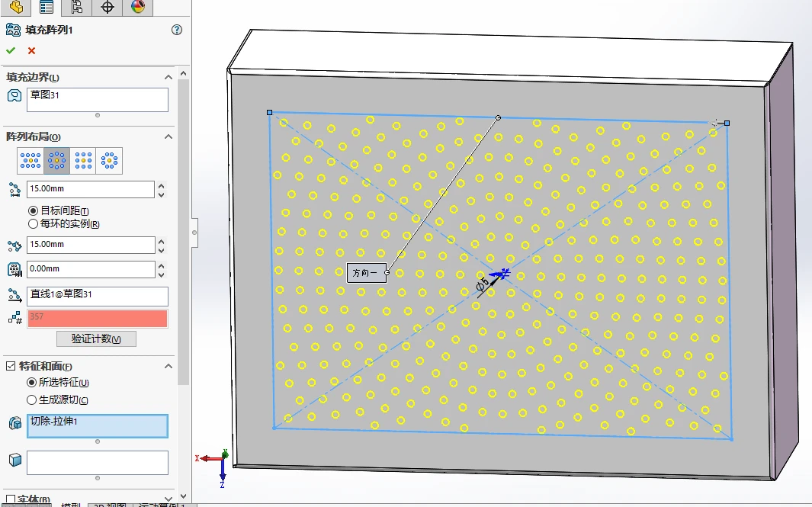Click the empty faces-to-pattern selection box
The height and width of the screenshot is (507, 812).
point(98,463)
